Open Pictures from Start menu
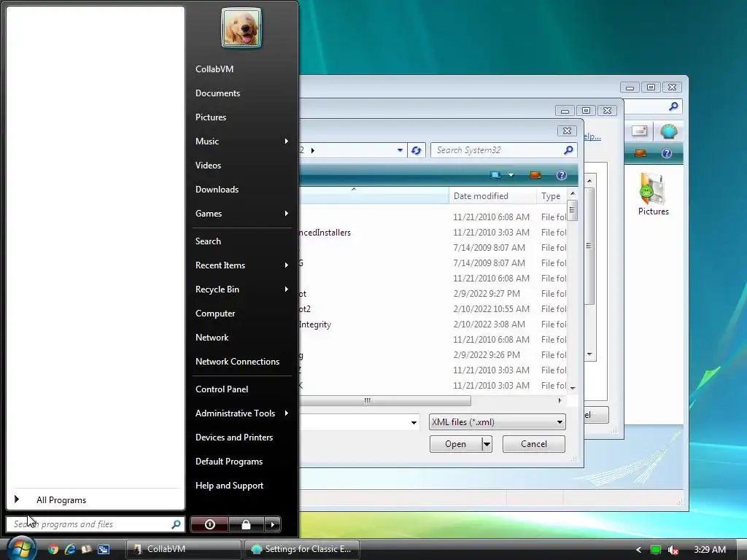 coord(211,117)
